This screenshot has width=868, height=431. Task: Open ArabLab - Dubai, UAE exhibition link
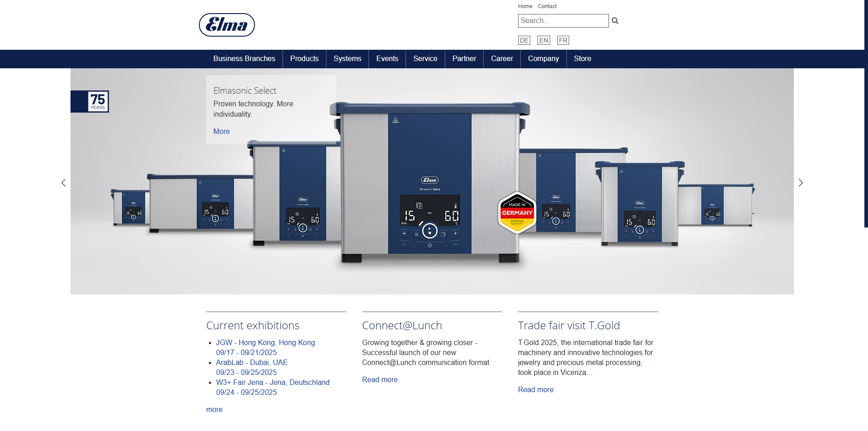click(x=252, y=362)
